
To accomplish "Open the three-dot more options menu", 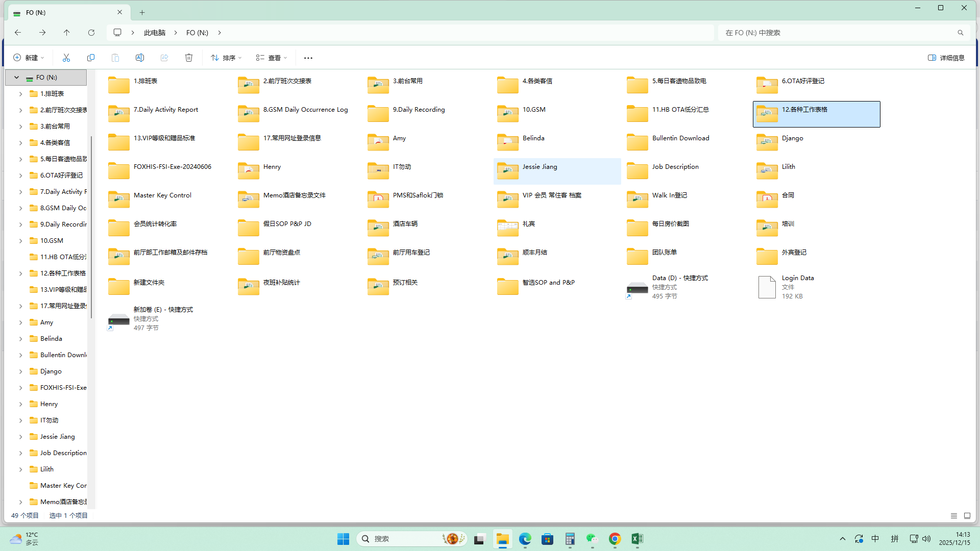I will click(x=308, y=58).
